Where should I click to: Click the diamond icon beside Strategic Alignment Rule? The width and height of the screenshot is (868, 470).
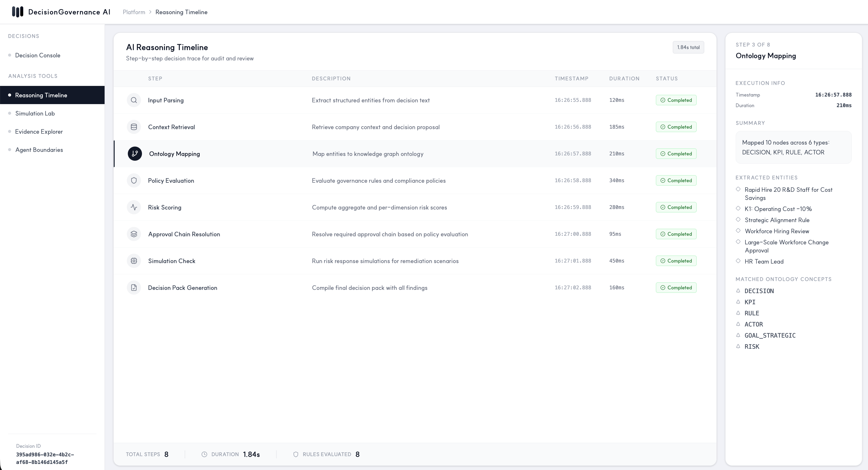coord(738,220)
